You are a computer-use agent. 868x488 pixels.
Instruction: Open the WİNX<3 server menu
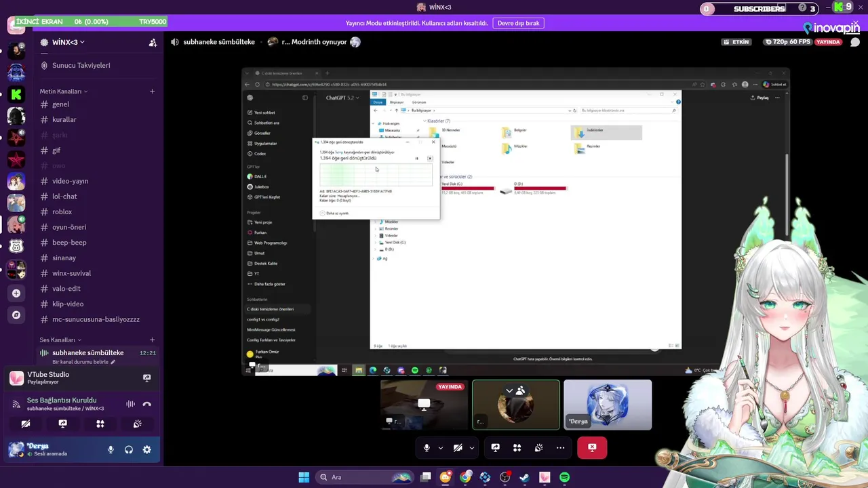(68, 42)
